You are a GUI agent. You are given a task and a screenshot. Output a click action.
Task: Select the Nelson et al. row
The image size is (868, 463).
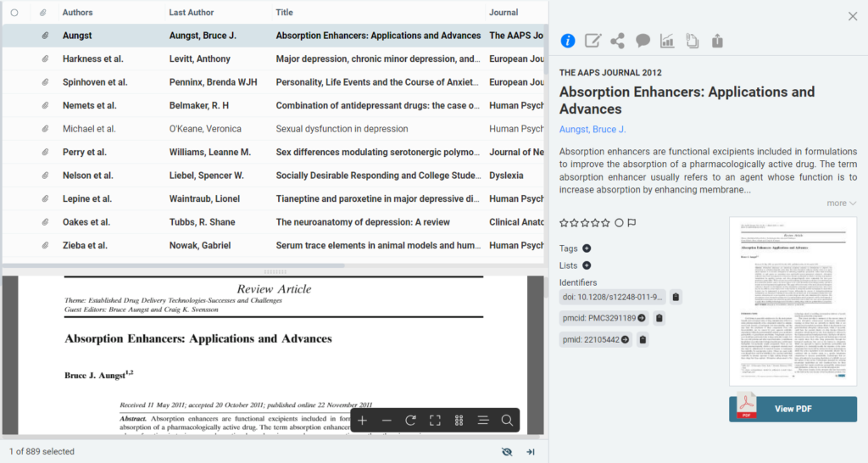(274, 175)
